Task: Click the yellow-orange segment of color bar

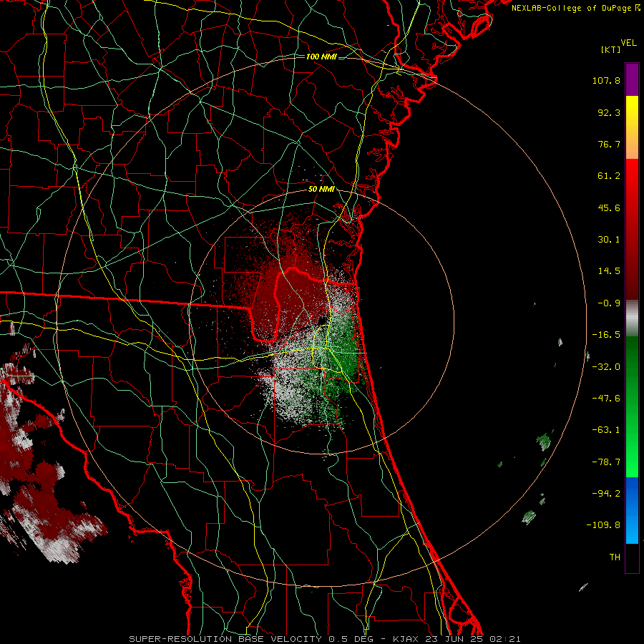Action: (632, 127)
